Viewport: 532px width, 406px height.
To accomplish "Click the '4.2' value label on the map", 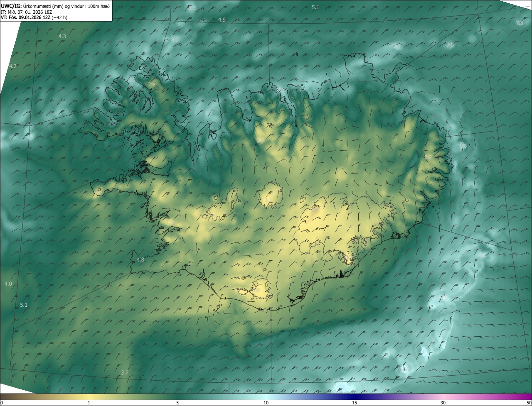I will click(x=13, y=66).
